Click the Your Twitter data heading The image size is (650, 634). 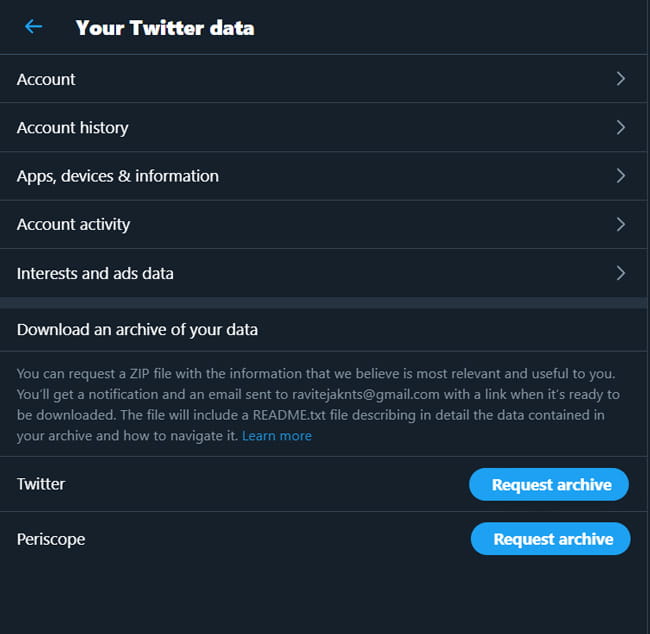click(165, 28)
